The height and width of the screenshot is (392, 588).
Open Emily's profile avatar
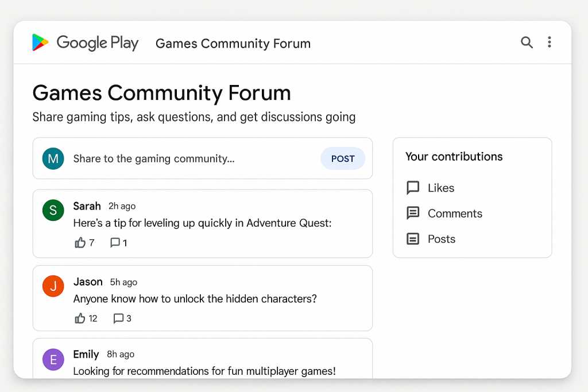[x=53, y=359]
